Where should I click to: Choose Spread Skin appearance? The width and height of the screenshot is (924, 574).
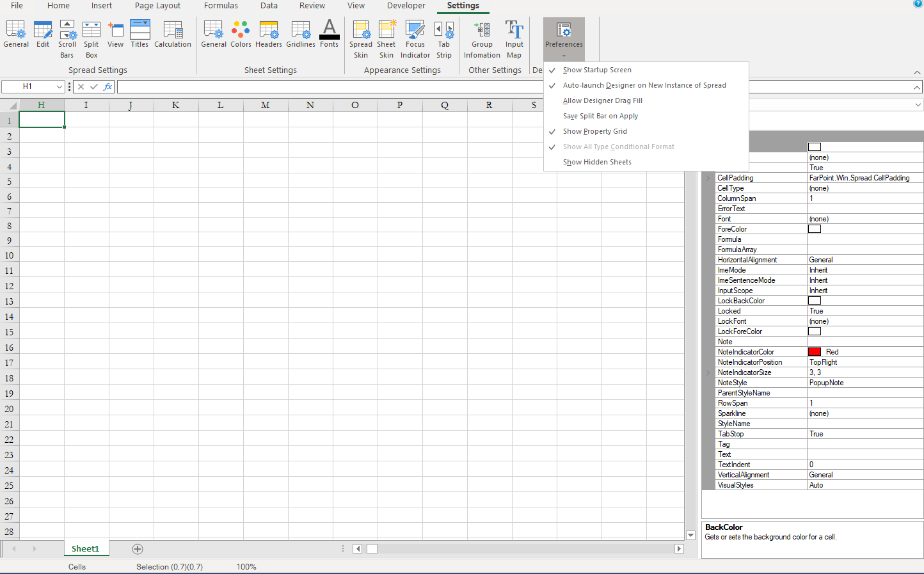click(361, 40)
